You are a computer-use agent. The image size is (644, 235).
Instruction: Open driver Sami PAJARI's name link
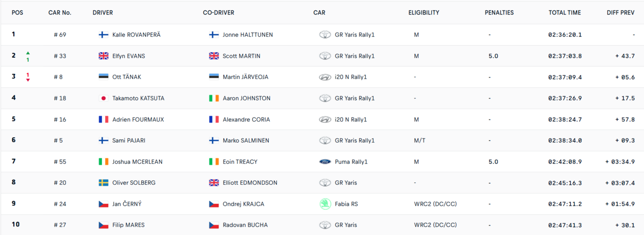[129, 141]
